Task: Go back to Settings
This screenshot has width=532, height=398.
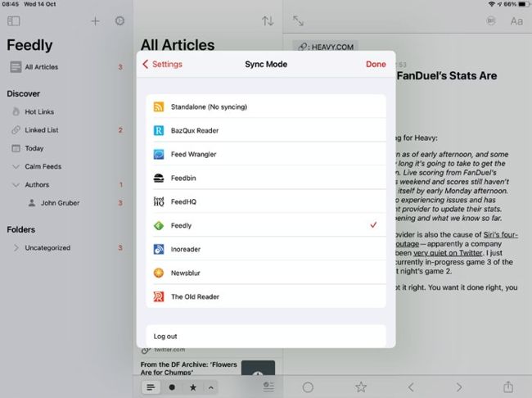Action: coord(162,64)
